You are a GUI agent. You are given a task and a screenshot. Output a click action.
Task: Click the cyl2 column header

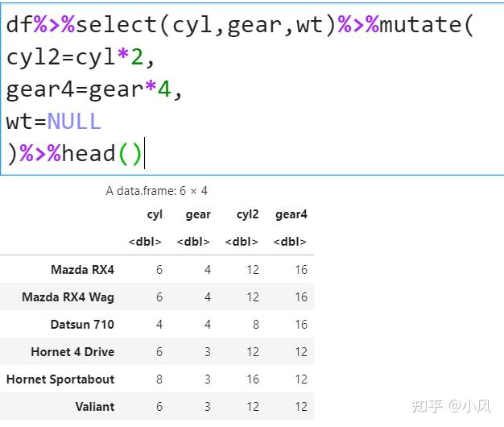[247, 214]
